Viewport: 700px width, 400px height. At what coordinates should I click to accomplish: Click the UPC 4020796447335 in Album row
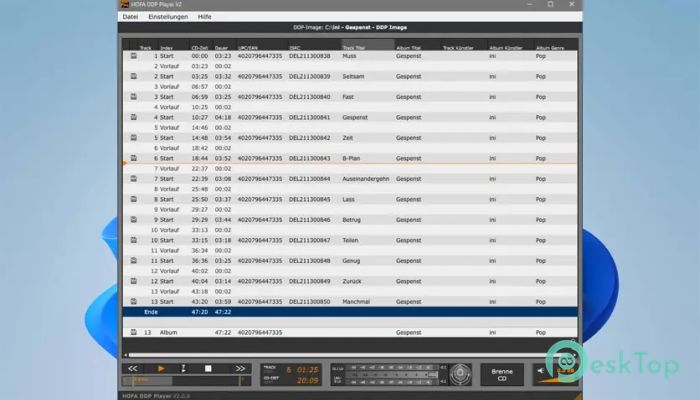tap(260, 332)
